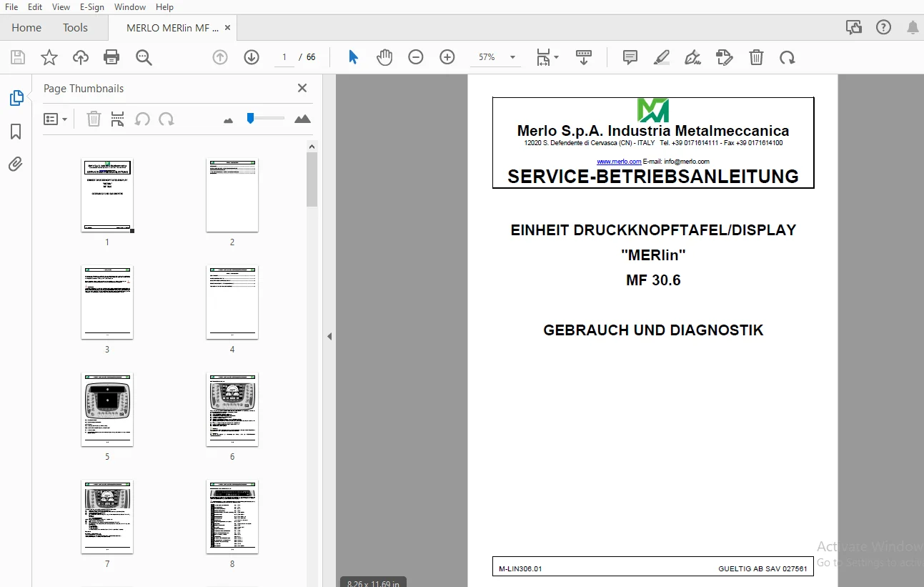Screen dimensions: 924x587
Task: Choose the Selection arrow tool
Action: pyautogui.click(x=353, y=57)
